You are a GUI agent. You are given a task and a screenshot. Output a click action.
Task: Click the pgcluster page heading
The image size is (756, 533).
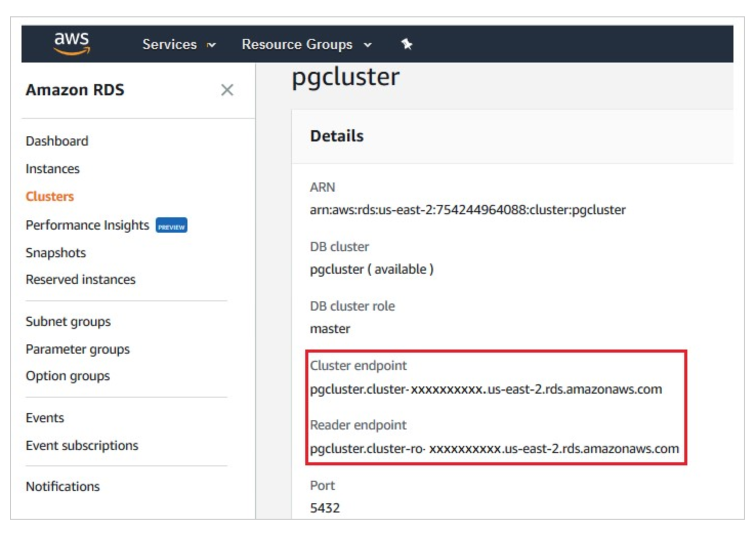[346, 78]
